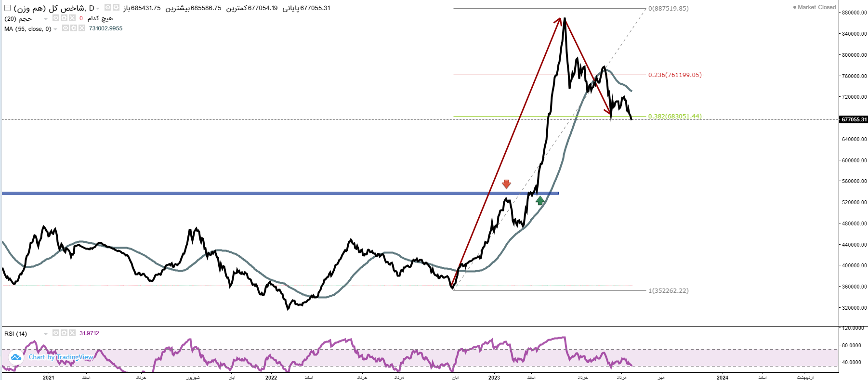Click the symbol title شاخص کل (هم وزن)
The image size is (868, 380).
(49, 8)
